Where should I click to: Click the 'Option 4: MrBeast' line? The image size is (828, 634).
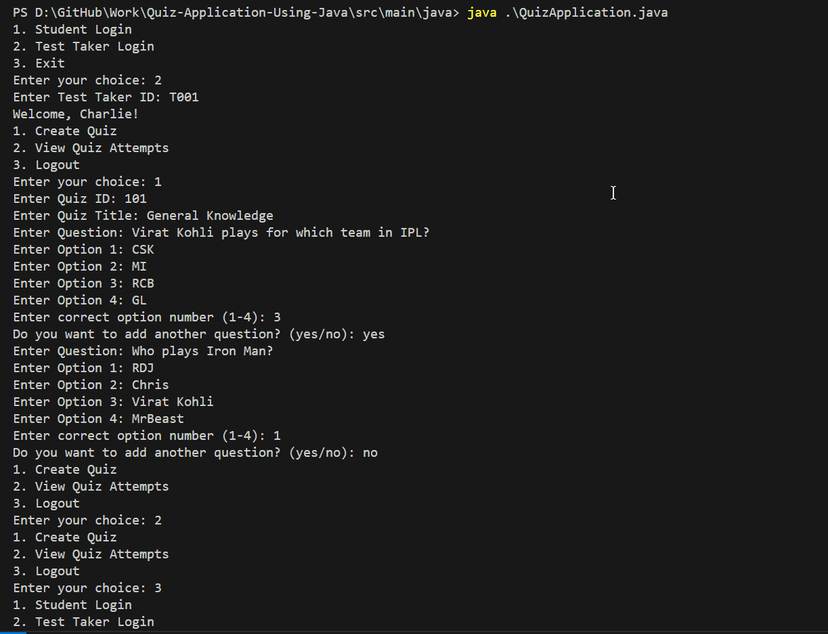pyautogui.click(x=98, y=419)
